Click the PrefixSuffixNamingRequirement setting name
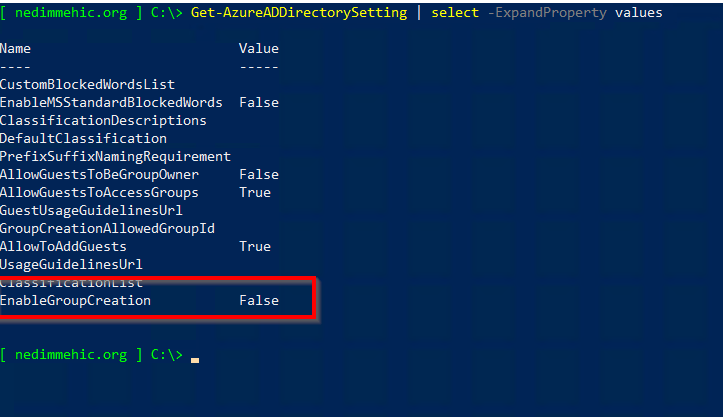This screenshot has width=723, height=417. click(x=115, y=156)
